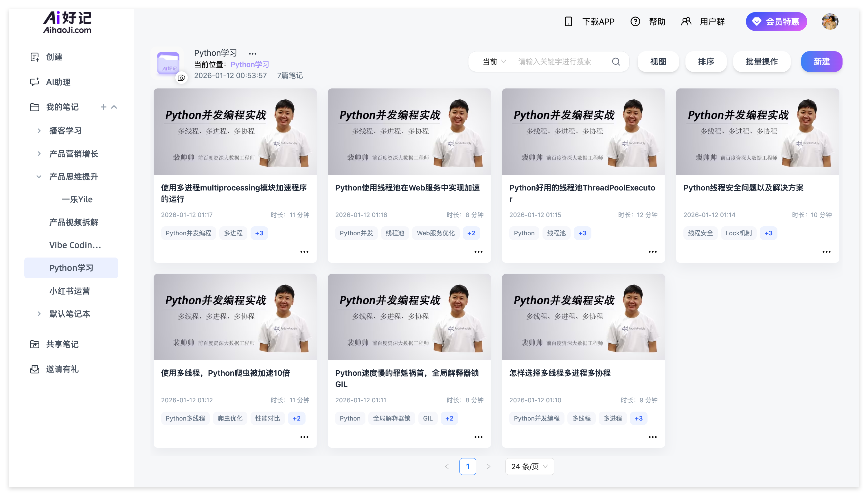Viewport: 868px width, 496px height.
Task: Open note titled 使用多线程，Python爬虫被加速10倍
Action: coord(225,373)
